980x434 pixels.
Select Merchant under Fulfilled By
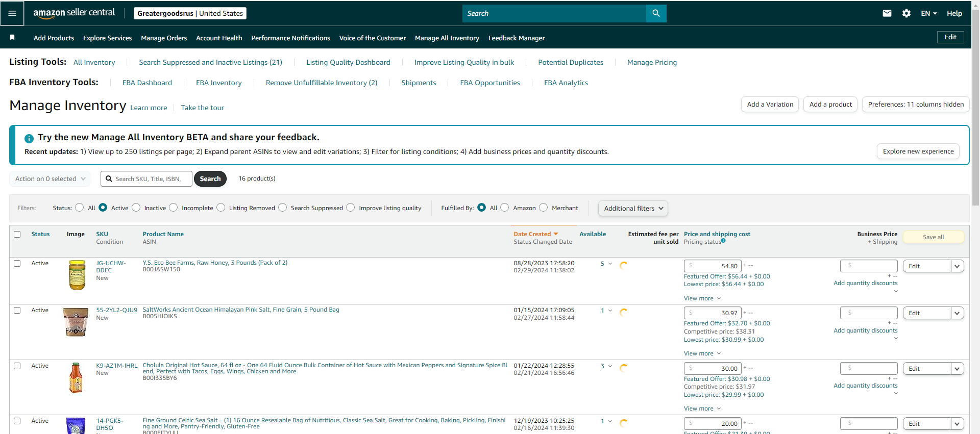point(543,208)
